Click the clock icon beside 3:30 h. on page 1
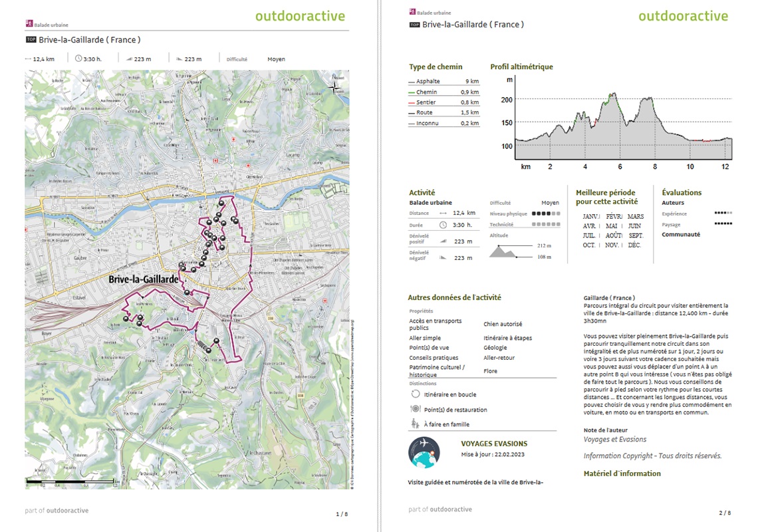The width and height of the screenshot is (758, 532). tap(78, 59)
